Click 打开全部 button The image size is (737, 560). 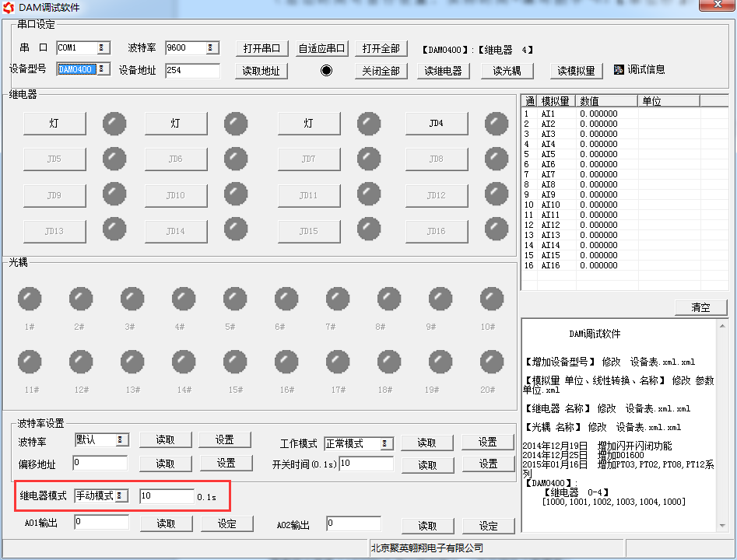(x=381, y=48)
